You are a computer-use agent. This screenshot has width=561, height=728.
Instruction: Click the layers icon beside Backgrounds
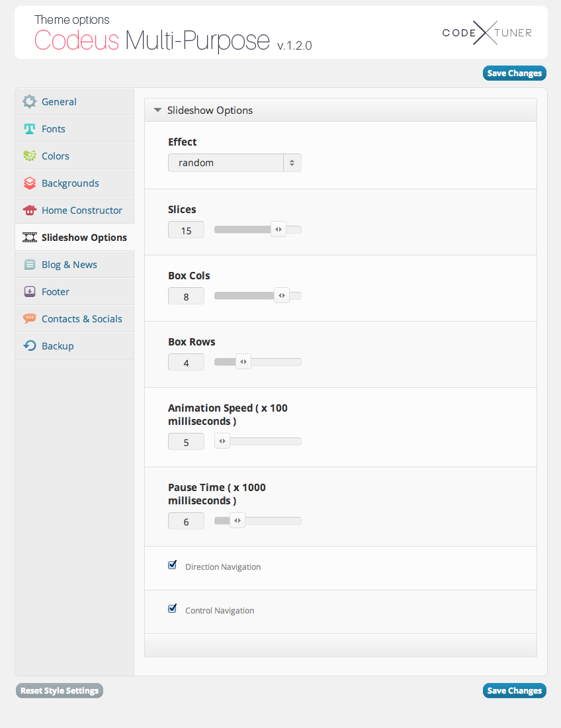pos(29,183)
